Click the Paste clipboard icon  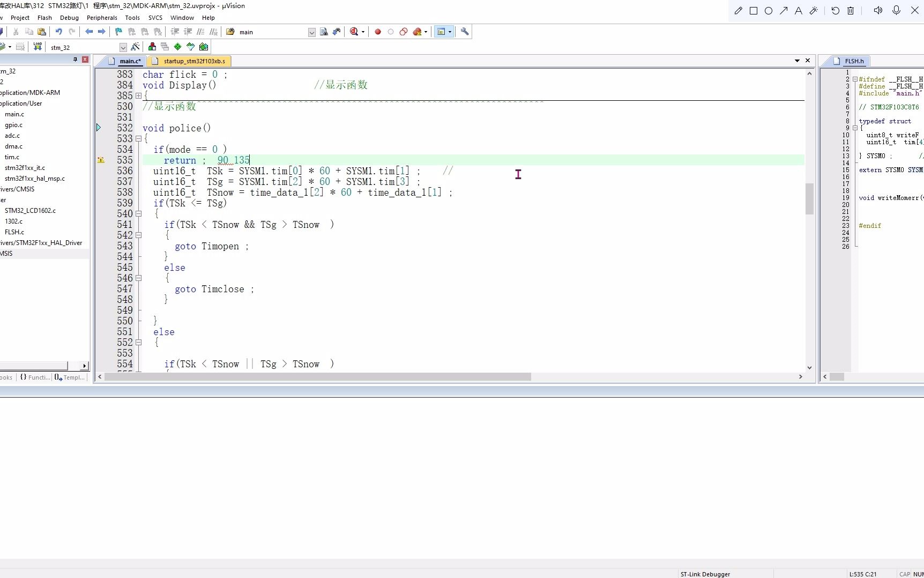click(x=42, y=32)
